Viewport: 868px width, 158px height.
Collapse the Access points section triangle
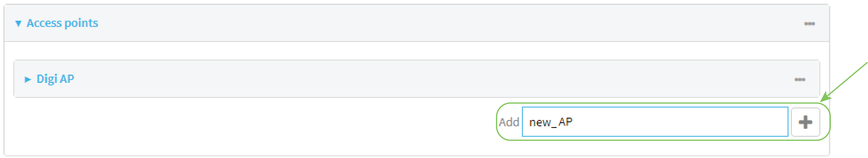pyautogui.click(x=18, y=24)
